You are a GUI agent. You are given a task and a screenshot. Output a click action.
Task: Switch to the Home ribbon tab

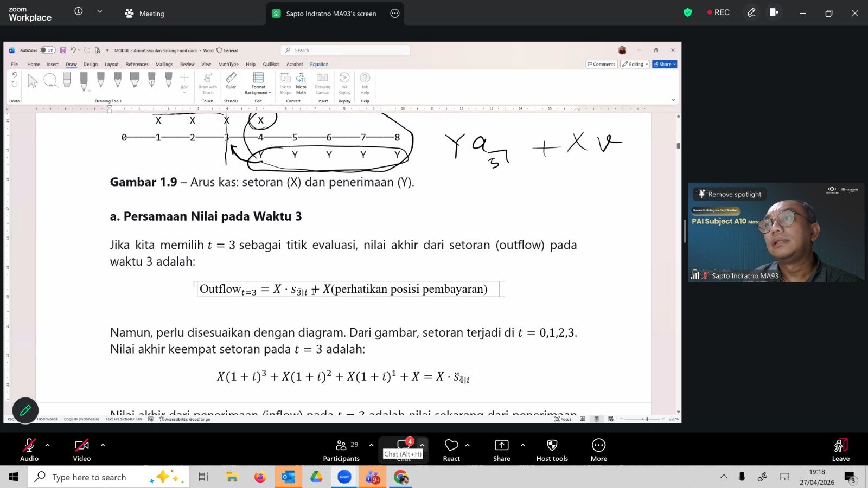(34, 65)
